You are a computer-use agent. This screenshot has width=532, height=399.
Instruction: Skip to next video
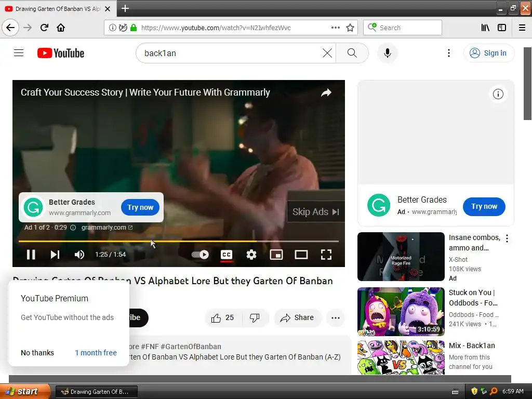[x=55, y=255]
